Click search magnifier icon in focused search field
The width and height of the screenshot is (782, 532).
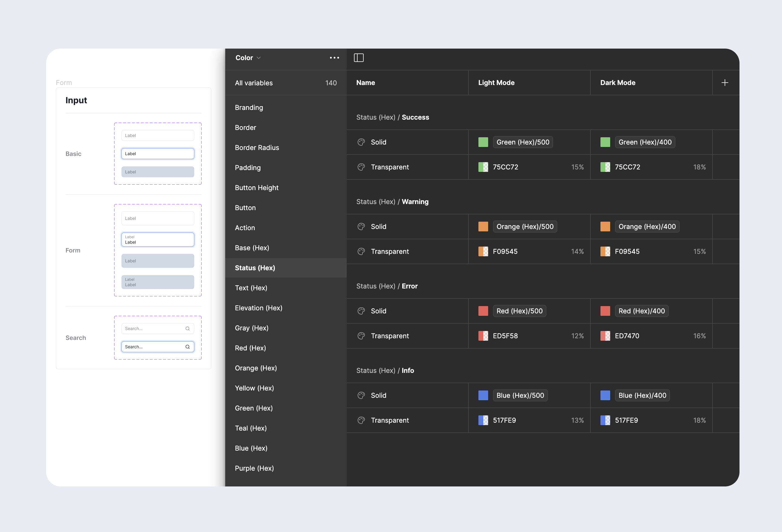click(x=187, y=347)
